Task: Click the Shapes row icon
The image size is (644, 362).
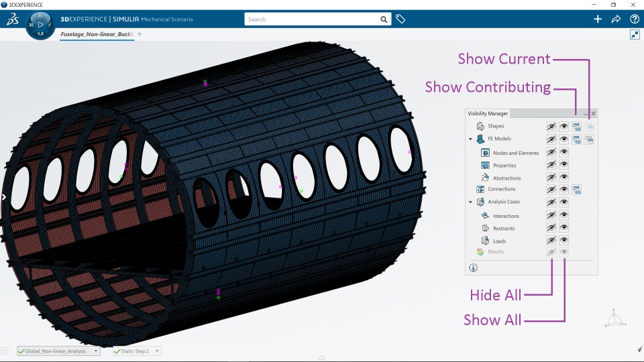Action: pyautogui.click(x=480, y=126)
